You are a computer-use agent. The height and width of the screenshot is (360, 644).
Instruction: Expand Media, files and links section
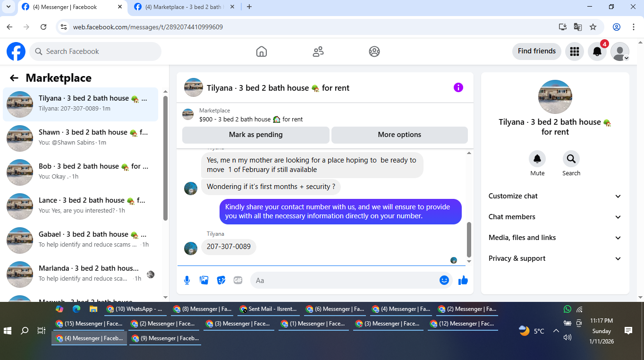click(x=555, y=238)
